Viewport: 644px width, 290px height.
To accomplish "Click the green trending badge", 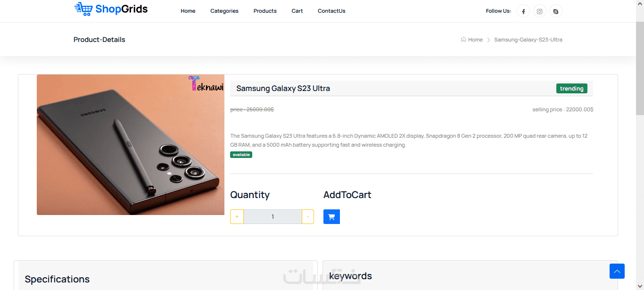I will tap(571, 89).
